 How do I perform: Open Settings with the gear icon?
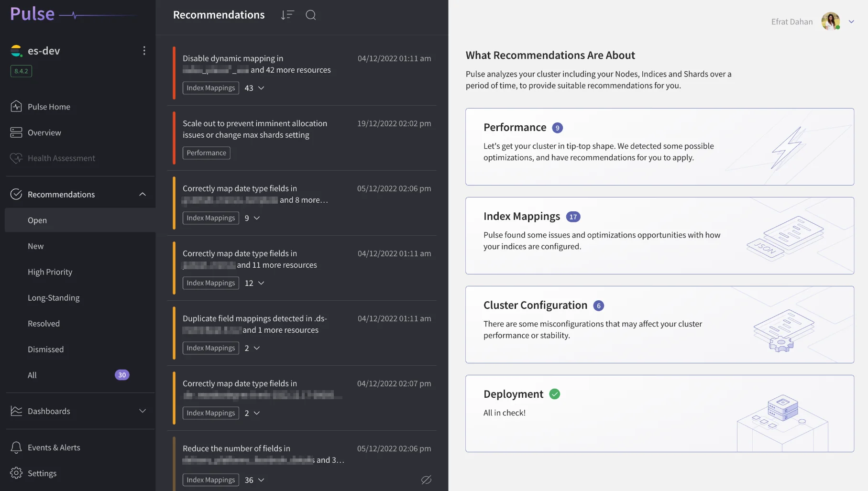tap(16, 473)
